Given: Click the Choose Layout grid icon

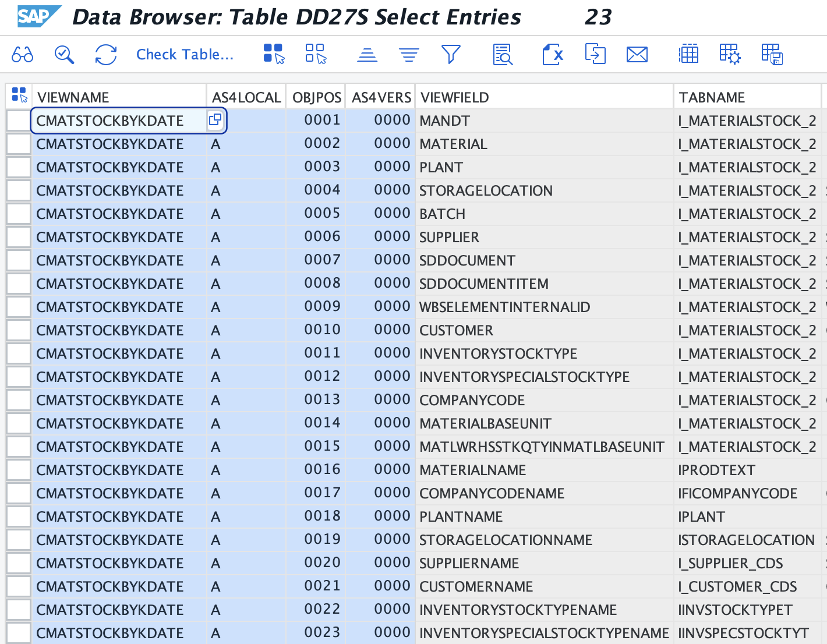Looking at the screenshot, I should tap(688, 54).
